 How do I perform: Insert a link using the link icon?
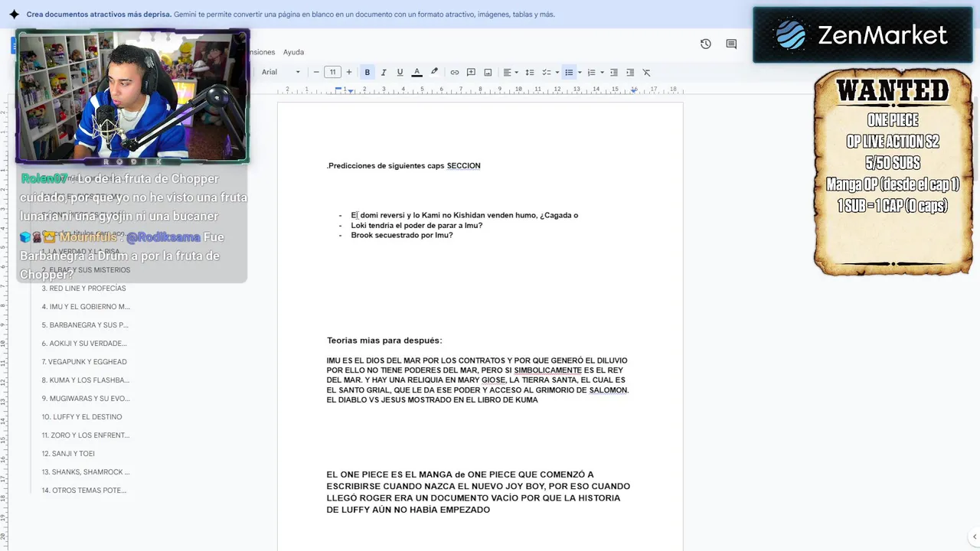[x=455, y=72]
